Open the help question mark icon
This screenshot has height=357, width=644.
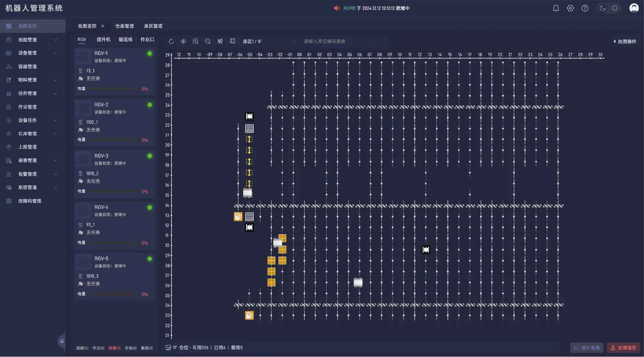coord(585,8)
